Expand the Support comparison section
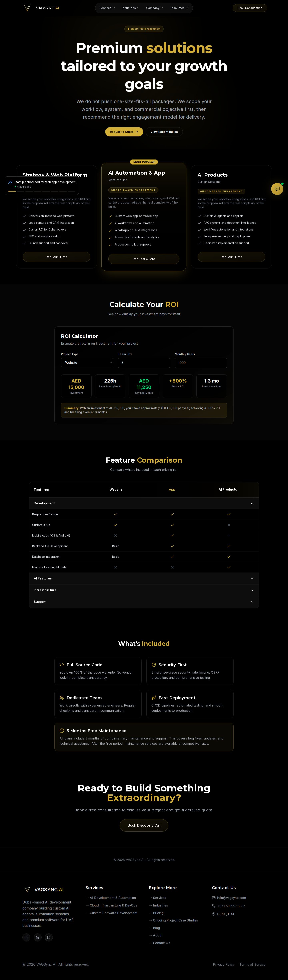Screen dimensions: 288x980 tap(144, 602)
